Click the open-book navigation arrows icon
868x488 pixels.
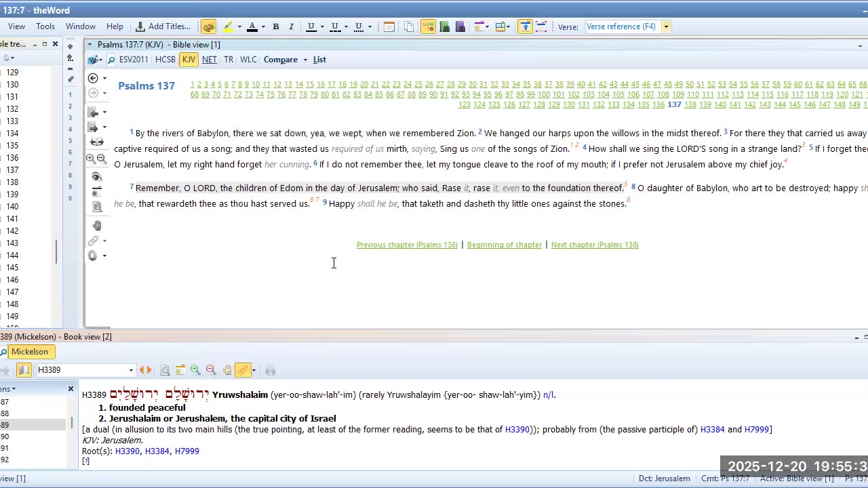[x=97, y=142]
